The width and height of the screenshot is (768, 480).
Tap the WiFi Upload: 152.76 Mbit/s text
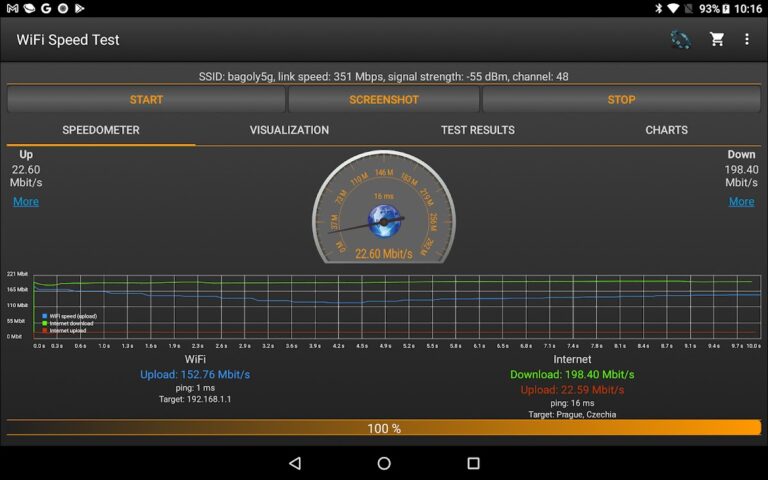(195, 375)
